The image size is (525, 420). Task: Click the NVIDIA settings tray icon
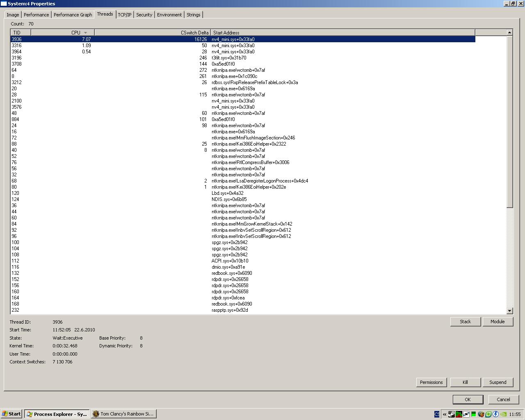(503, 414)
